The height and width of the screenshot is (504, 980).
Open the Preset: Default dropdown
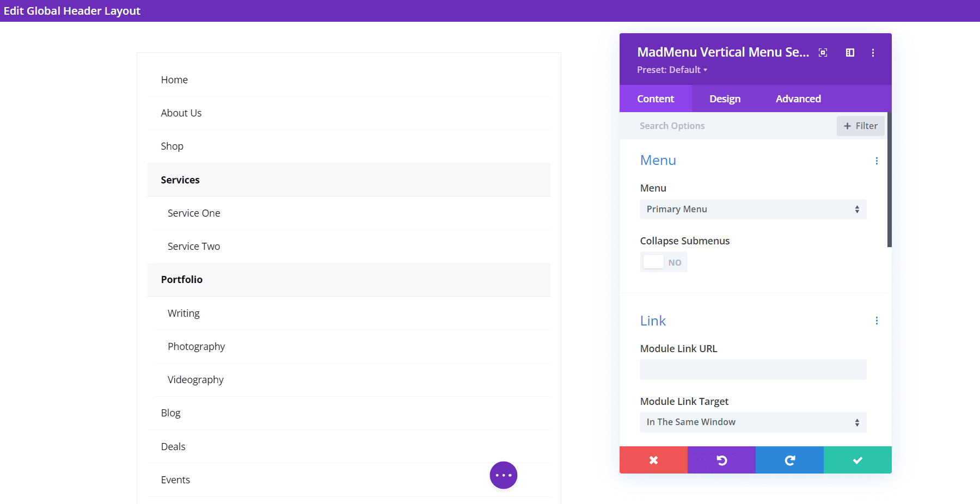672,70
